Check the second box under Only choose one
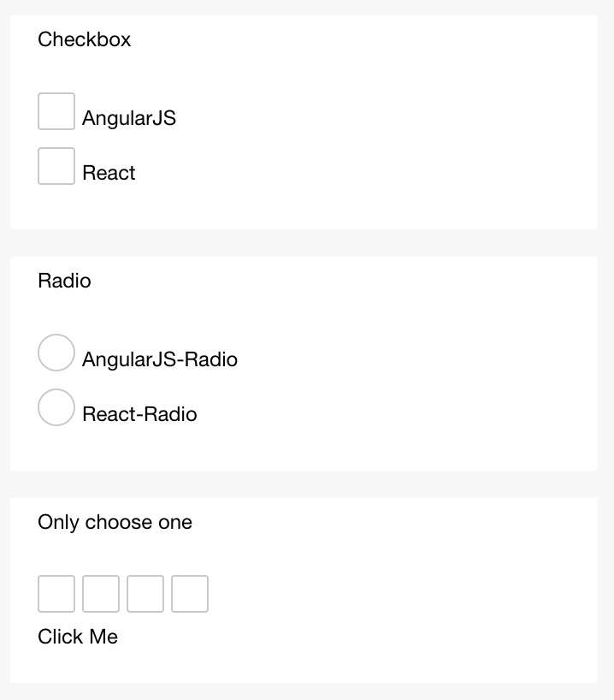The height and width of the screenshot is (700, 614). 101,594
